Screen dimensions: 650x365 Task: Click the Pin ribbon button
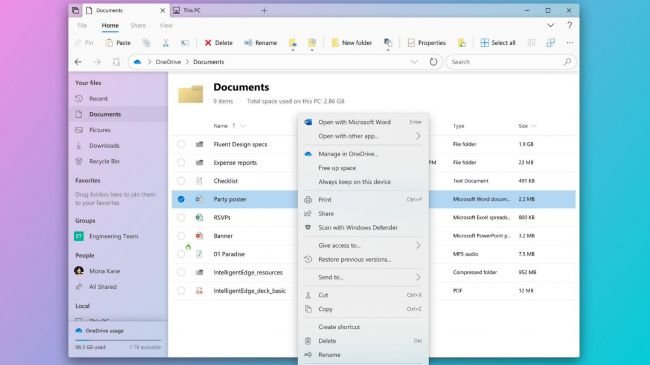point(84,43)
